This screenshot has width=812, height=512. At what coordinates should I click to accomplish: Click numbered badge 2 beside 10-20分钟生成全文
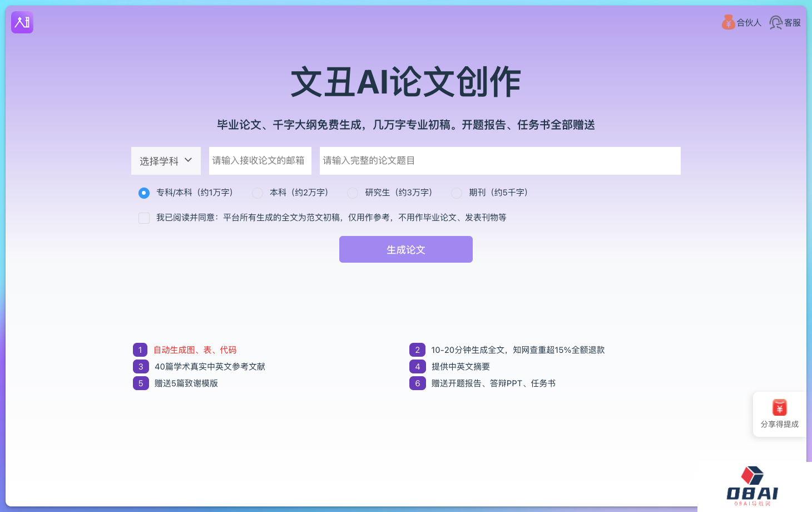417,349
